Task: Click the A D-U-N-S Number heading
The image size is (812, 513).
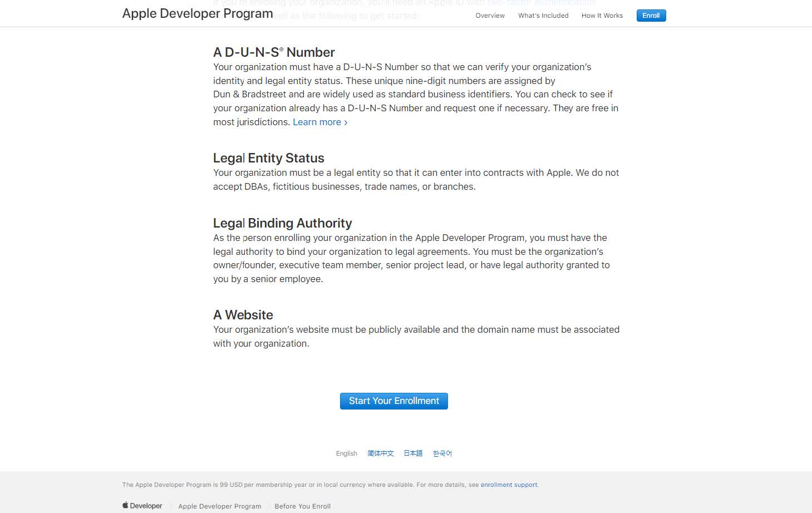Action: [x=274, y=52]
